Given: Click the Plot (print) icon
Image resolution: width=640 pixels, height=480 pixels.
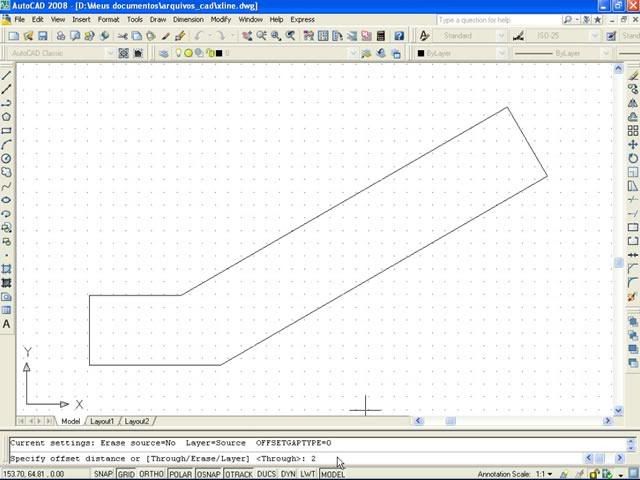Looking at the screenshot, I should point(60,36).
